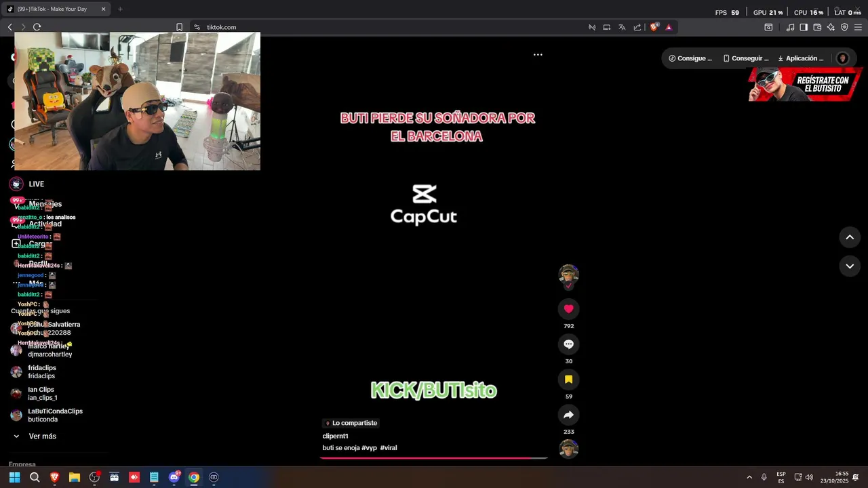Open the browser hamburger menu
This screenshot has width=868, height=488.
858,27
